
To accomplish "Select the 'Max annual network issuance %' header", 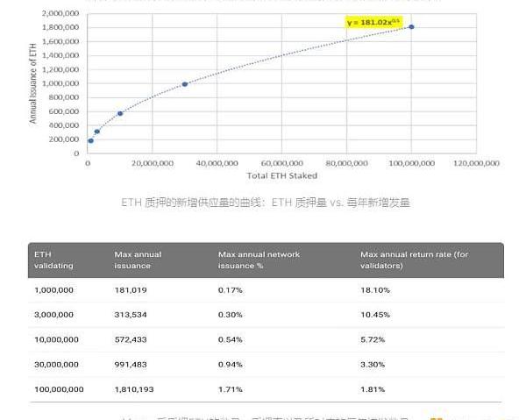I will (x=259, y=260).
